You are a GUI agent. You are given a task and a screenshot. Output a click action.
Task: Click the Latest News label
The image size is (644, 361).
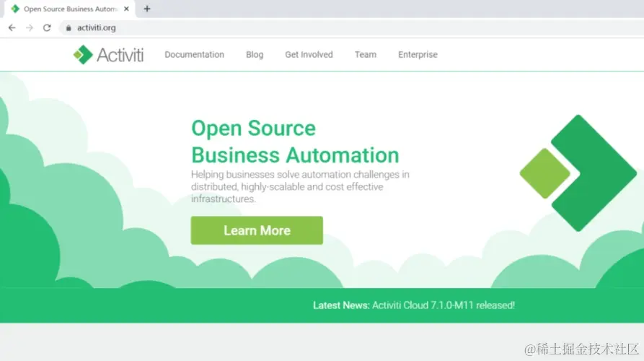(x=341, y=305)
